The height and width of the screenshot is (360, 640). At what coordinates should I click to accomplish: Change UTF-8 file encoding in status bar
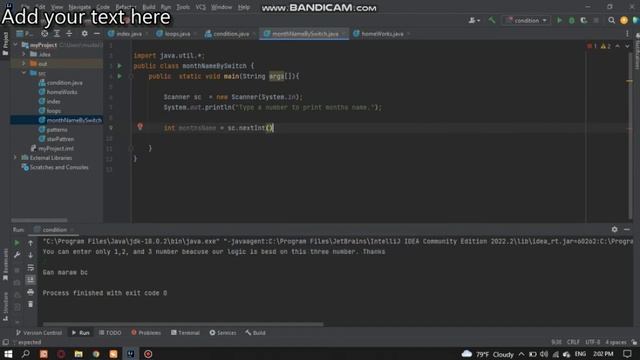(593, 342)
